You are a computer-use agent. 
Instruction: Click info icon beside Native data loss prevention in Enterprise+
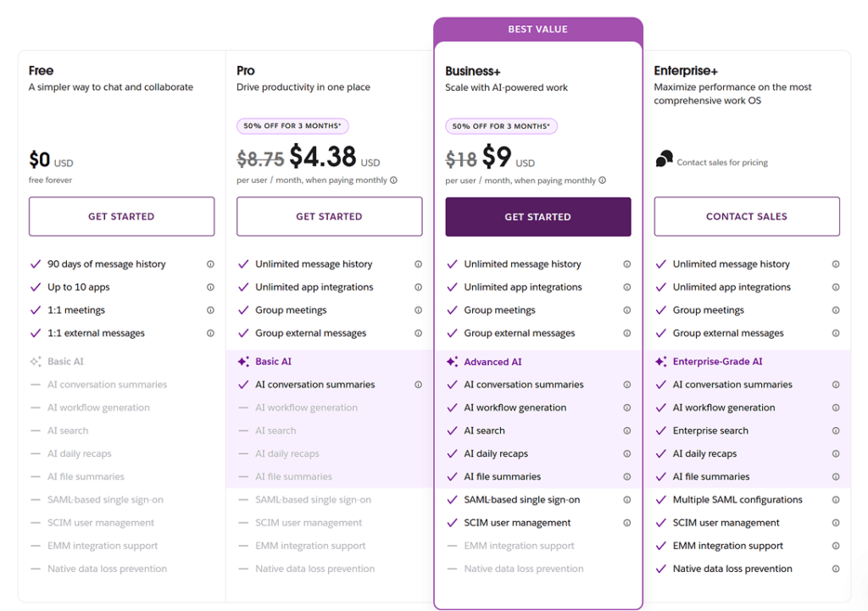[x=836, y=569]
